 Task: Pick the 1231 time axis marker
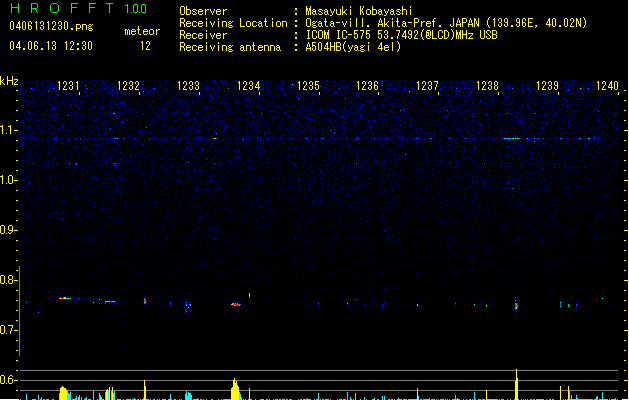pyautogui.click(x=69, y=85)
